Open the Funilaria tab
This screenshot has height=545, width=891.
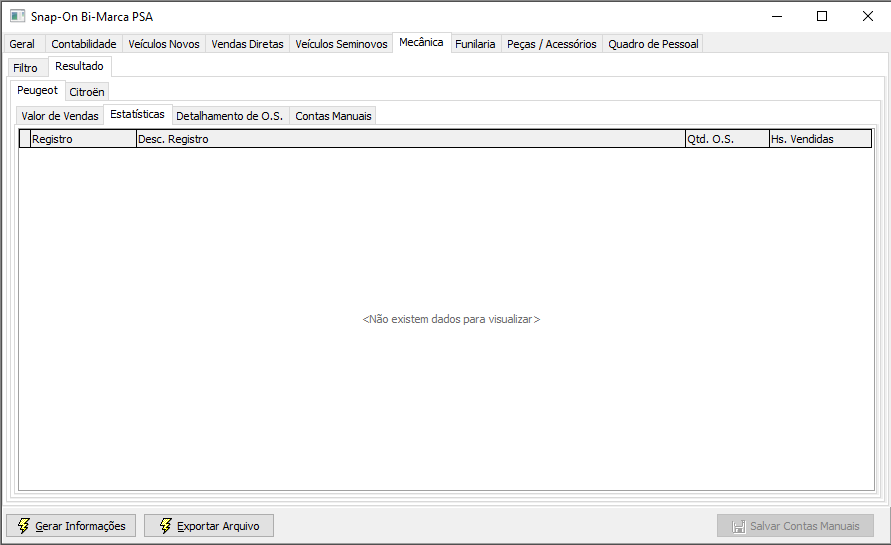475,44
